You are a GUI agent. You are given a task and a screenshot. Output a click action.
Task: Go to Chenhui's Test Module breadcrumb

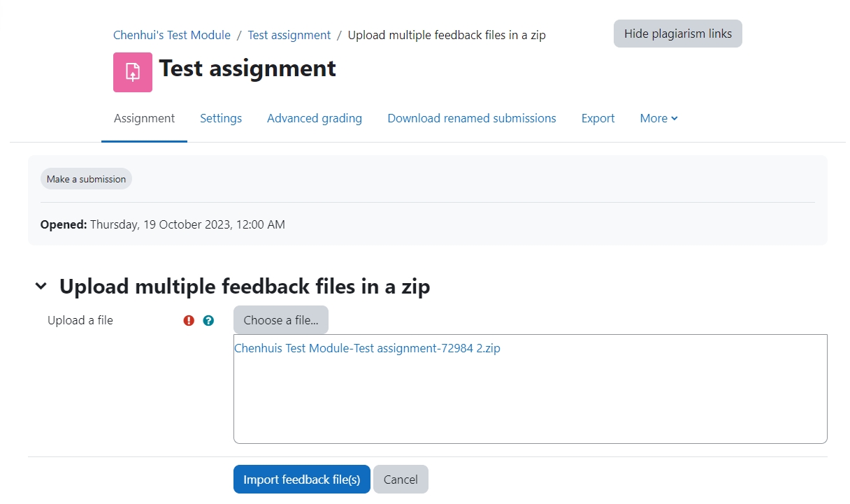pos(172,35)
